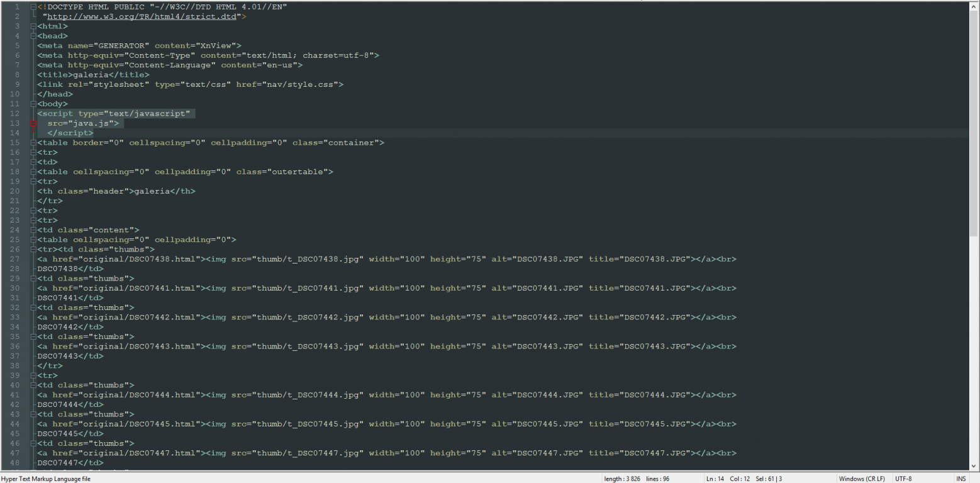
Task: Click the thumb/t_DSC07441.jpg src value
Action: coord(308,288)
